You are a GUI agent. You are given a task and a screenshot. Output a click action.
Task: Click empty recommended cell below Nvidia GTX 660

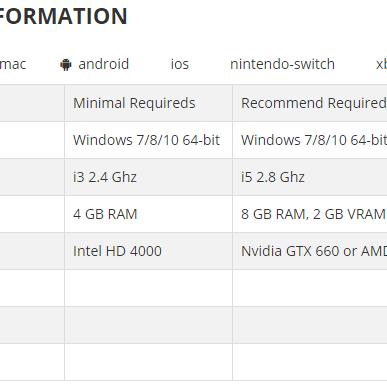(310, 288)
